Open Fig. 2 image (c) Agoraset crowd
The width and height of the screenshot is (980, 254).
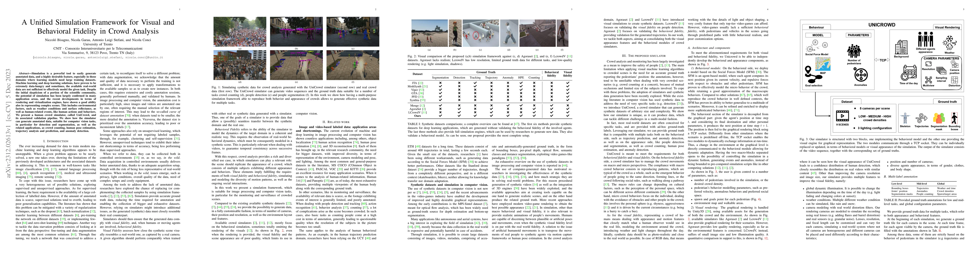click(481, 33)
